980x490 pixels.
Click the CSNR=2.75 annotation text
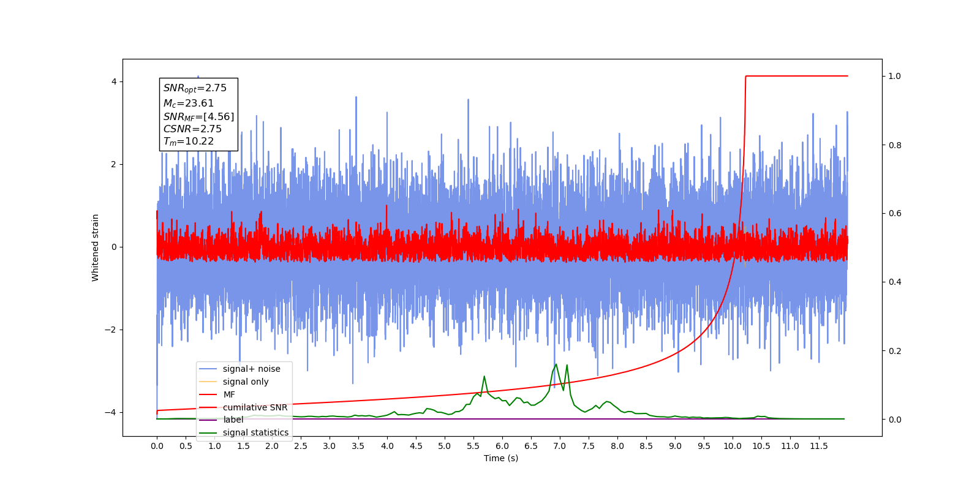click(x=192, y=129)
